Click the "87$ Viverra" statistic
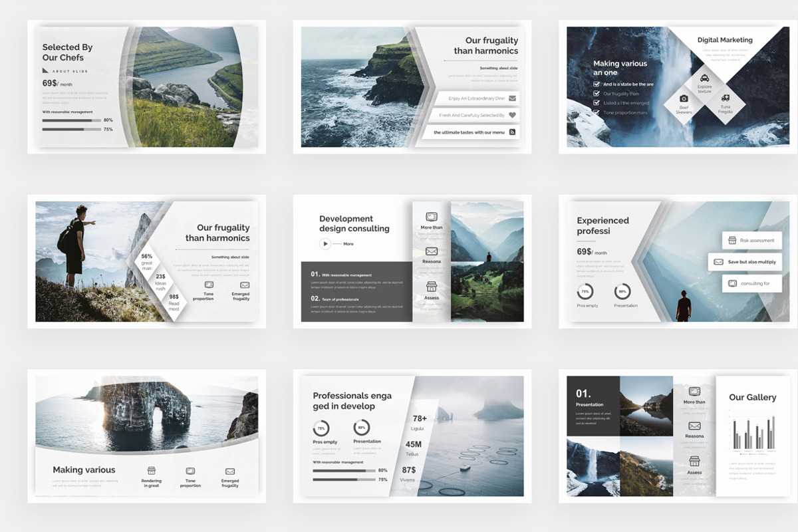798x532 pixels. pos(408,474)
